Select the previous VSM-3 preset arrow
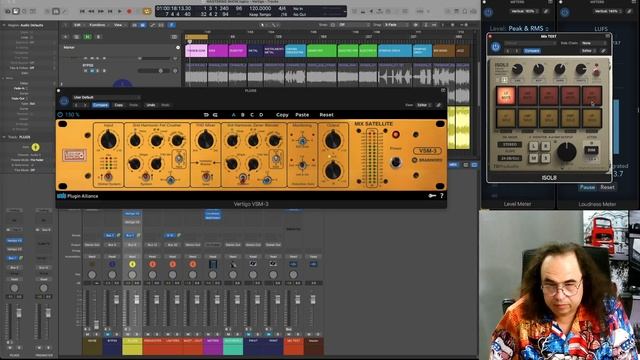 point(76,105)
